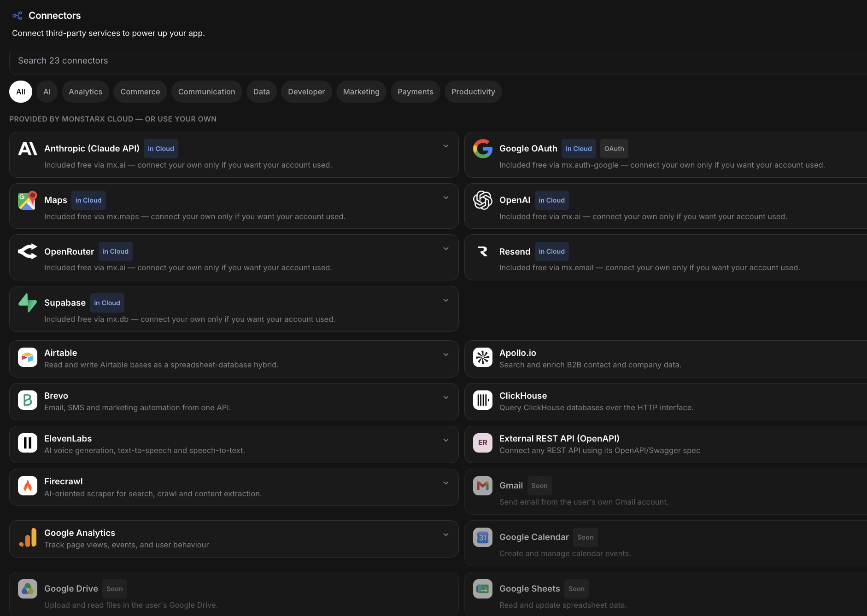Click the Google Analytics bars icon
This screenshot has width=867, height=616.
tap(28, 537)
